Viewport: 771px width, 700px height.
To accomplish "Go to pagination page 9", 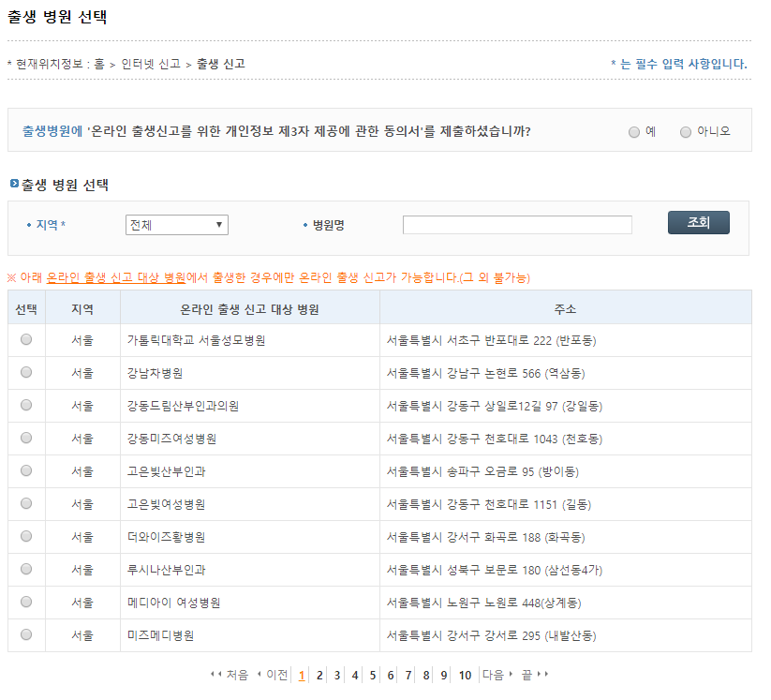I will point(443,675).
